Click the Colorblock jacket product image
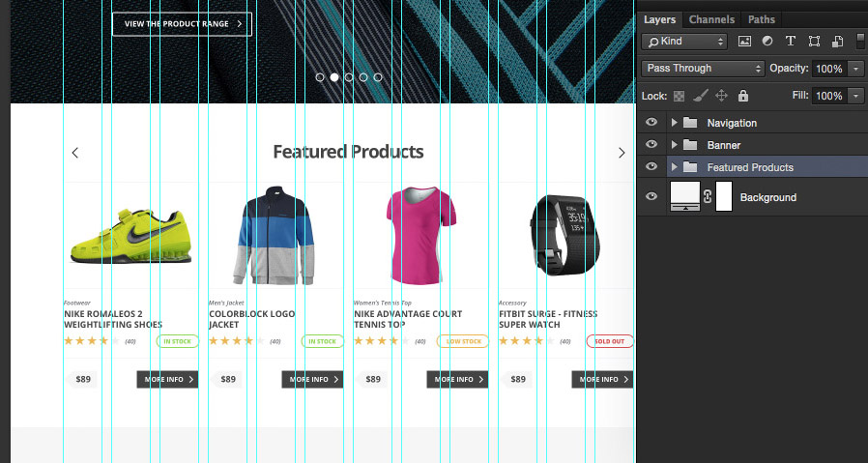 coord(274,236)
